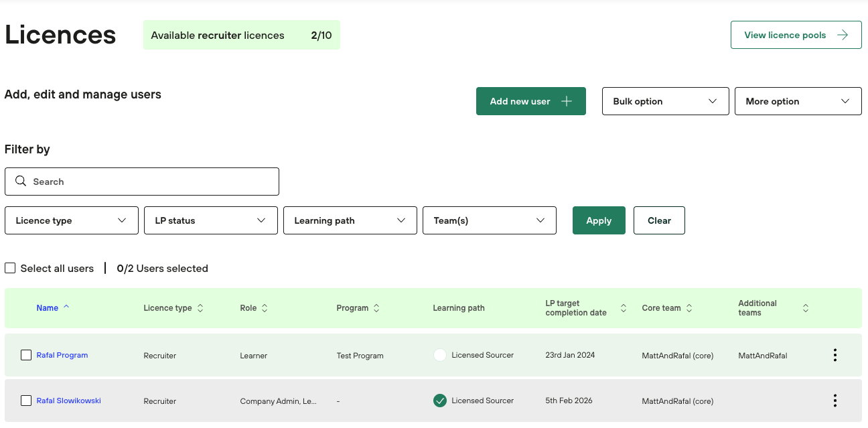868x428 pixels.
Task: Click the green completed status circle for Rafal Slowikowski
Action: coord(440,401)
